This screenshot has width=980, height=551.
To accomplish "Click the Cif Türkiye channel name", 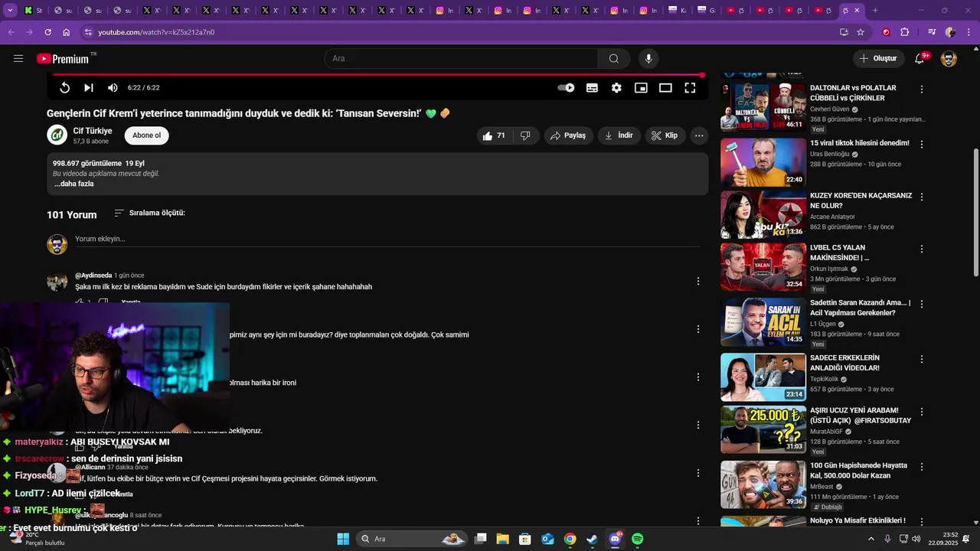I will click(93, 131).
